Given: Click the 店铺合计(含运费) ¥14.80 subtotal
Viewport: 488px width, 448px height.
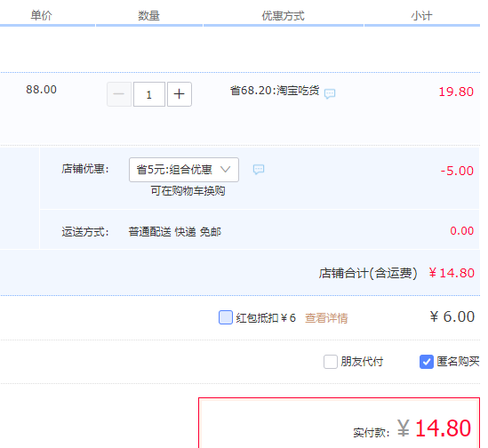Looking at the screenshot, I should [396, 273].
